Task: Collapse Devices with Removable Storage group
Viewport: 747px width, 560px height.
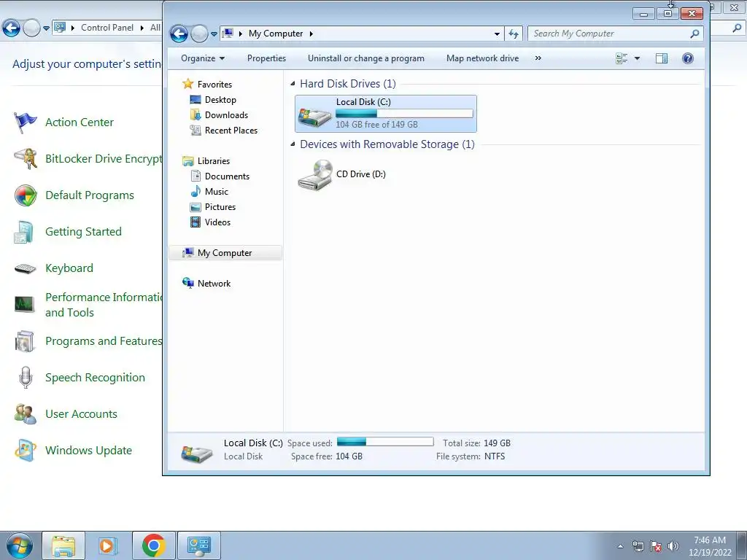Action: 293,144
